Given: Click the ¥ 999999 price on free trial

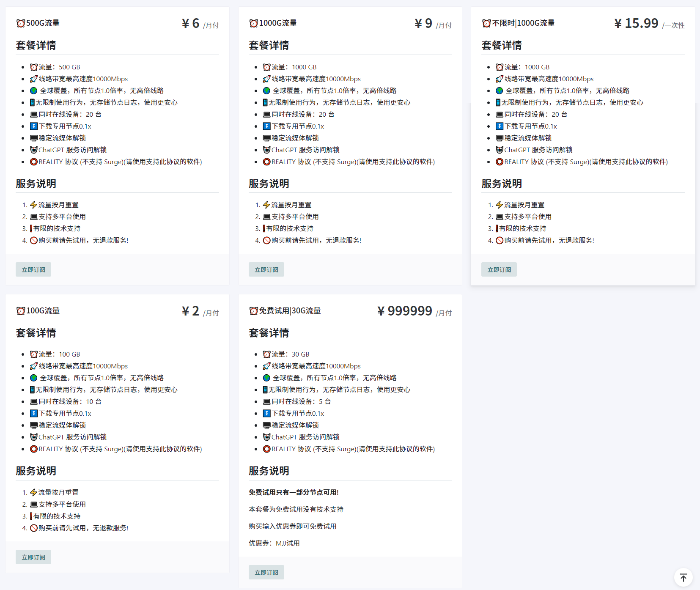Looking at the screenshot, I should 404,311.
